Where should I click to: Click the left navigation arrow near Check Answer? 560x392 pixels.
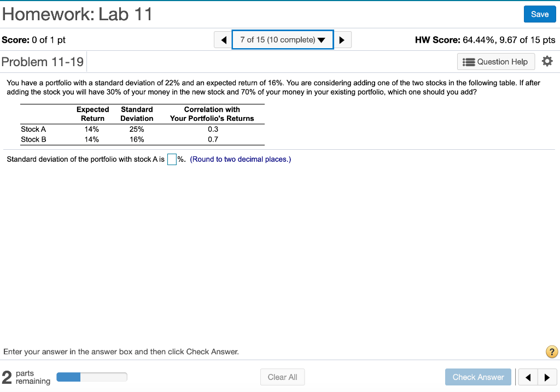(528, 377)
